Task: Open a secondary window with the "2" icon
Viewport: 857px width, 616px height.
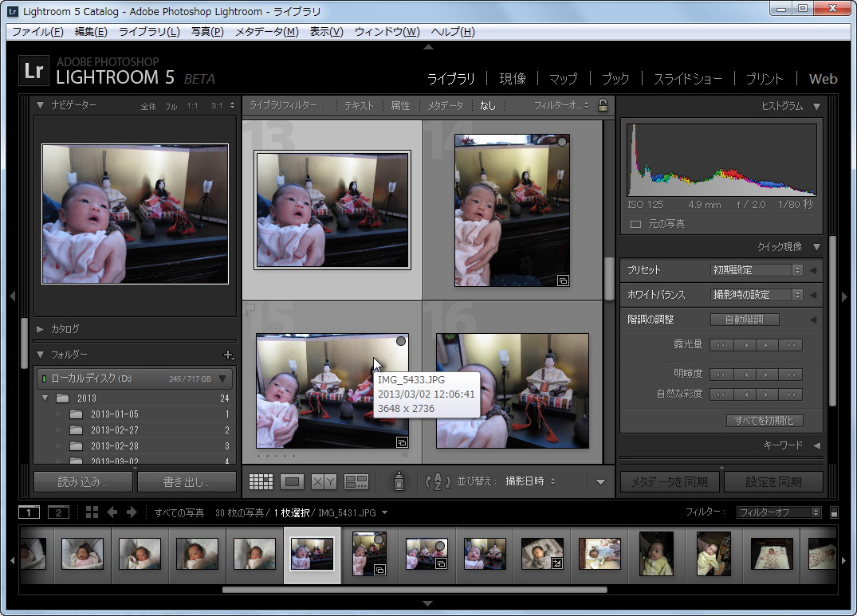Action: [57, 512]
